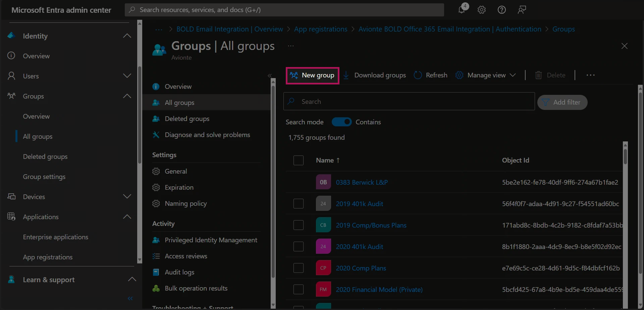
Task: Click the CP avatar for 2020 Comp Plans
Action: (323, 268)
